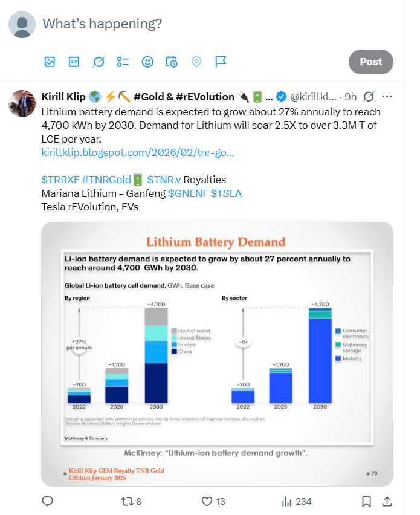Open kirillklip.blogspot.com link
Image resolution: width=420 pixels, height=515 pixels.
[x=137, y=152]
